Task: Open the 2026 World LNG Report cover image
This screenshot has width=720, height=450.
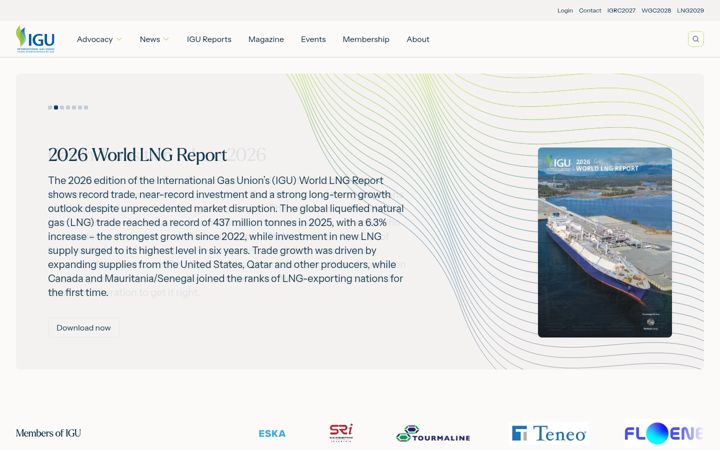Action: [605, 242]
